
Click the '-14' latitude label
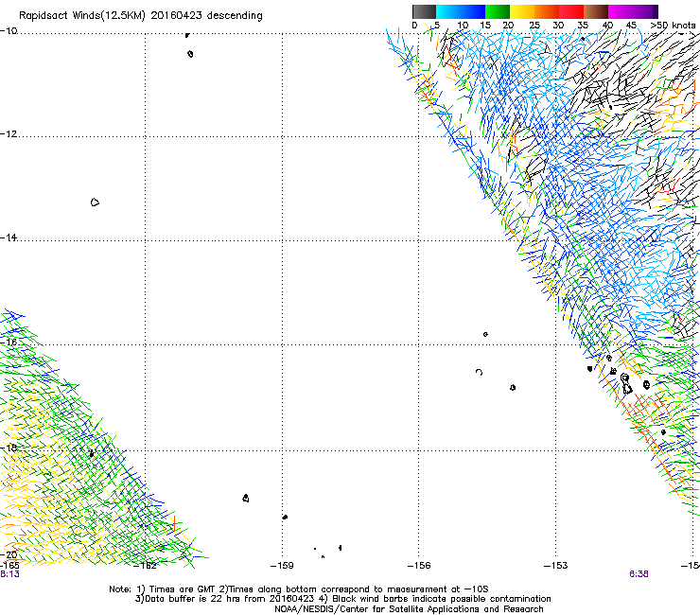9,237
